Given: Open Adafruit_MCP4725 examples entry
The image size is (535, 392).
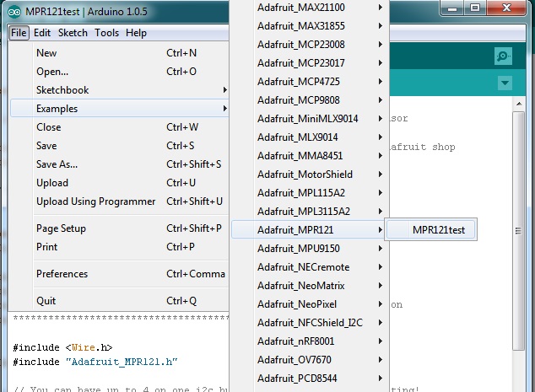Looking at the screenshot, I should [300, 82].
